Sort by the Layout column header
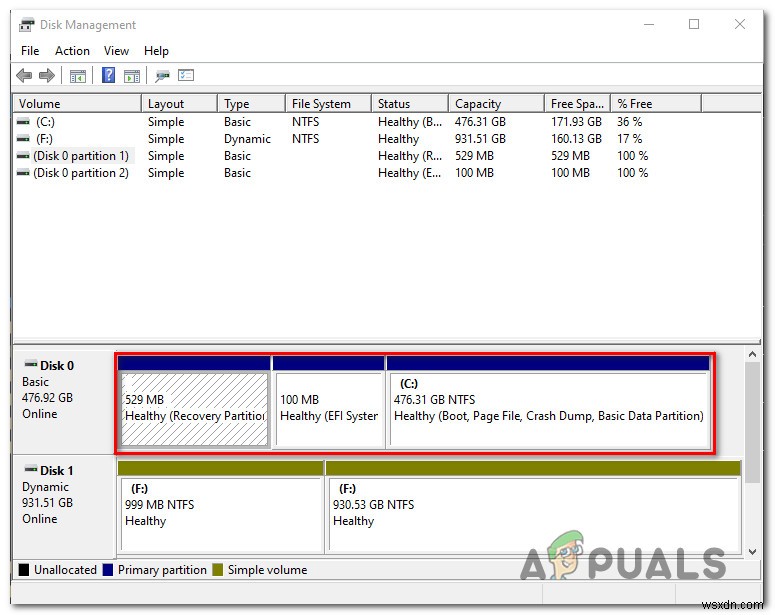This screenshot has height=615, width=775. [179, 104]
